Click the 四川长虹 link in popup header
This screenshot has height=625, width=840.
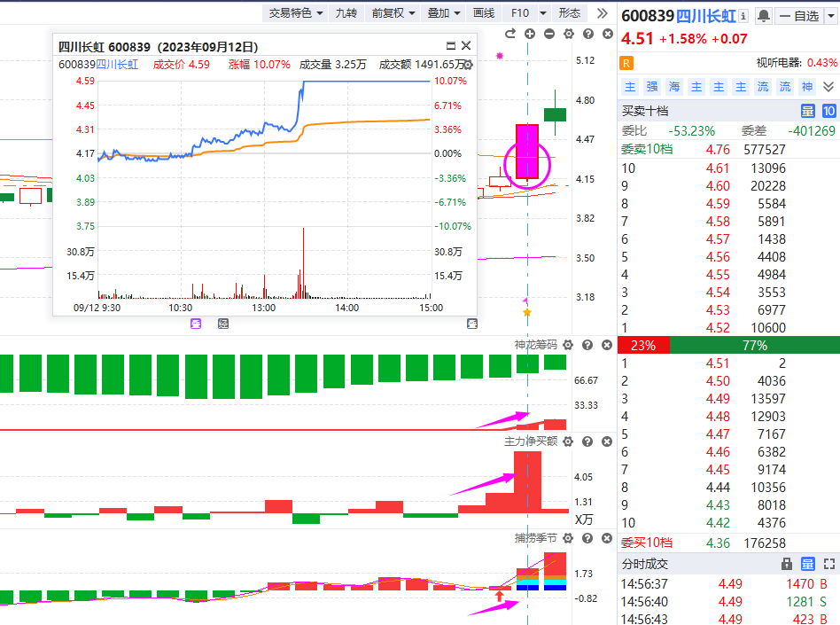point(117,65)
